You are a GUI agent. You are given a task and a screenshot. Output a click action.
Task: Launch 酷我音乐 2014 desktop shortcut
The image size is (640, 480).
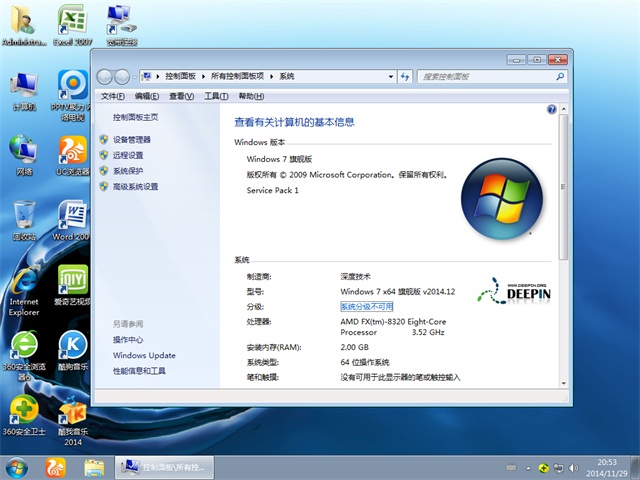(73, 420)
